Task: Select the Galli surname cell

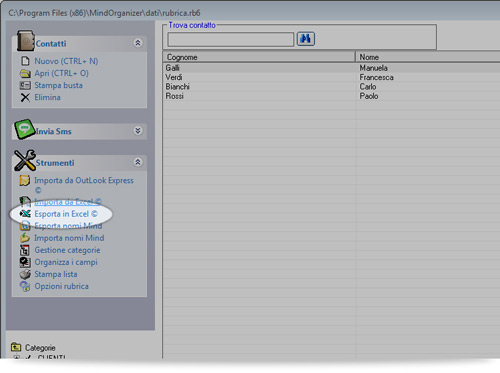Action: pos(172,68)
